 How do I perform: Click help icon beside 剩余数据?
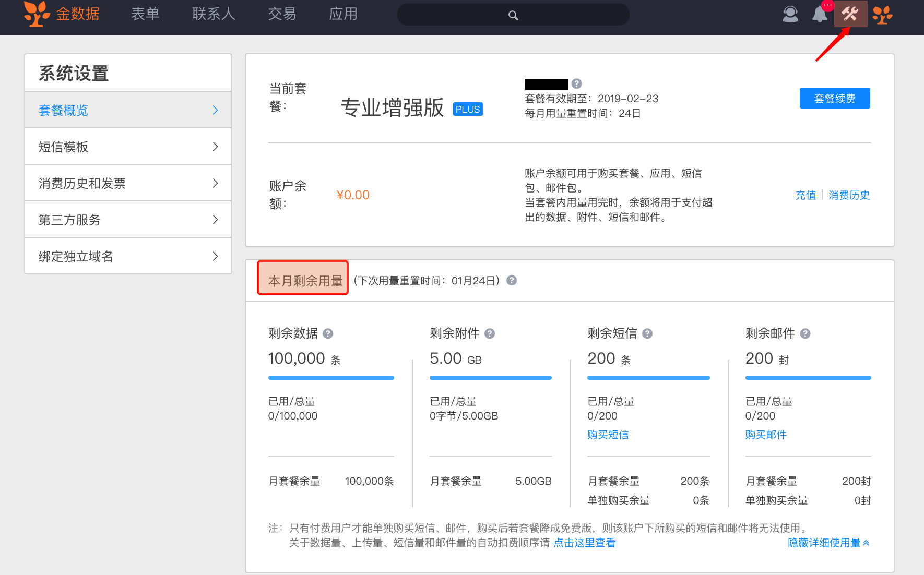[328, 333]
